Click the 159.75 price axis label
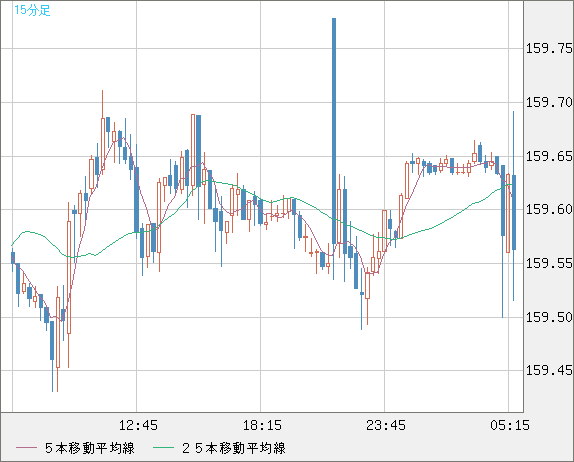The width and height of the screenshot is (574, 462). 549,48
